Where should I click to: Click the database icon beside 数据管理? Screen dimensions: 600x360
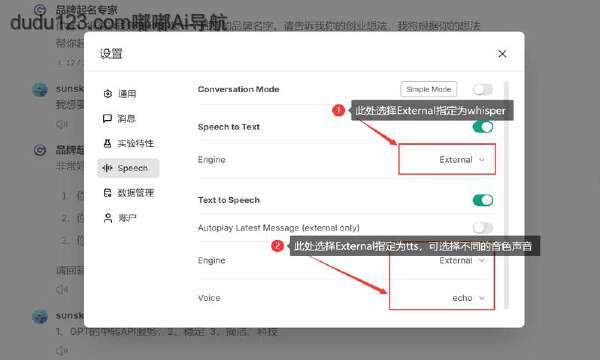[108, 193]
